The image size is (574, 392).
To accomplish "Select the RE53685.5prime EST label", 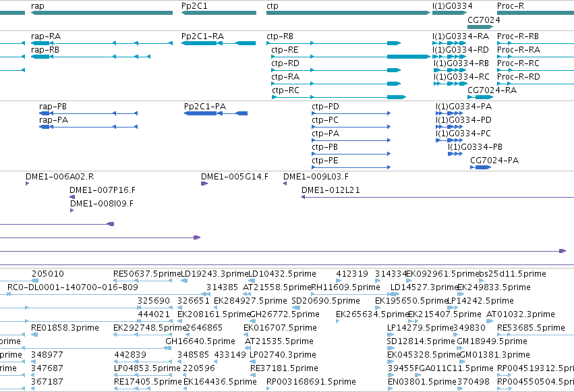I will (x=532, y=329).
